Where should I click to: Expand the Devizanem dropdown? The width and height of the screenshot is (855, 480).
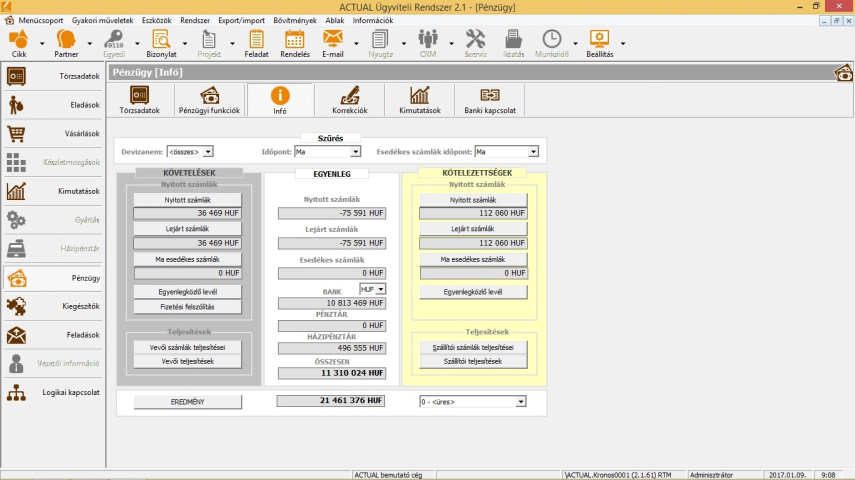click(x=208, y=152)
